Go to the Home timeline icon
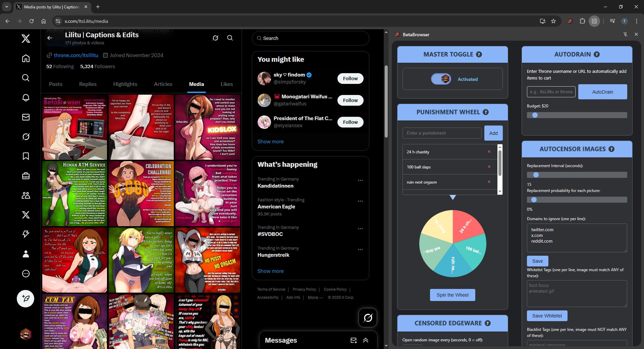The image size is (644, 349). pyautogui.click(x=26, y=58)
